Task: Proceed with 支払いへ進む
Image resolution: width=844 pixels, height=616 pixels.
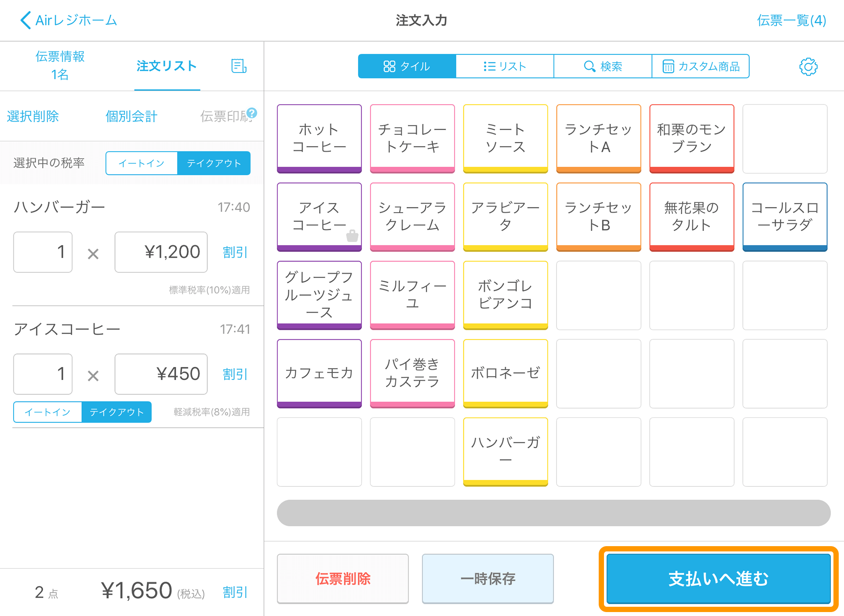Action: click(719, 579)
